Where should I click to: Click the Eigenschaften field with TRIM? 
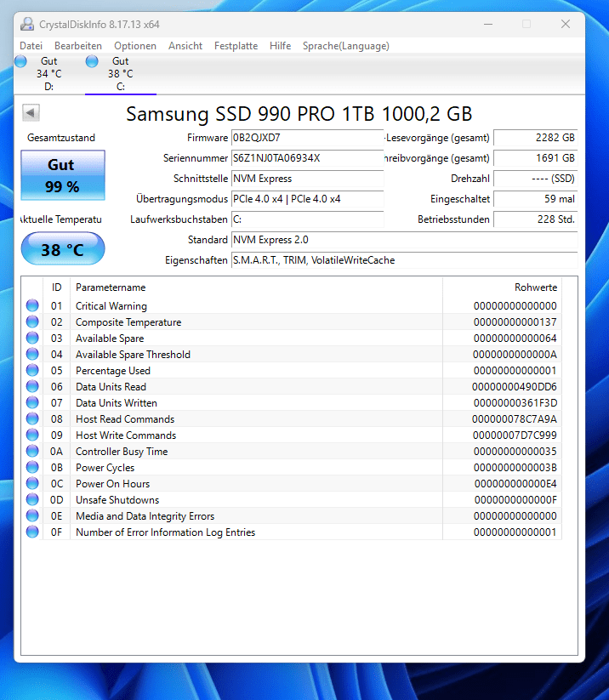[405, 260]
